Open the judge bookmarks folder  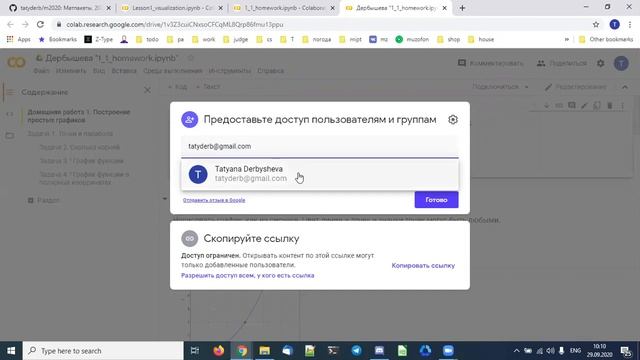(x=236, y=40)
